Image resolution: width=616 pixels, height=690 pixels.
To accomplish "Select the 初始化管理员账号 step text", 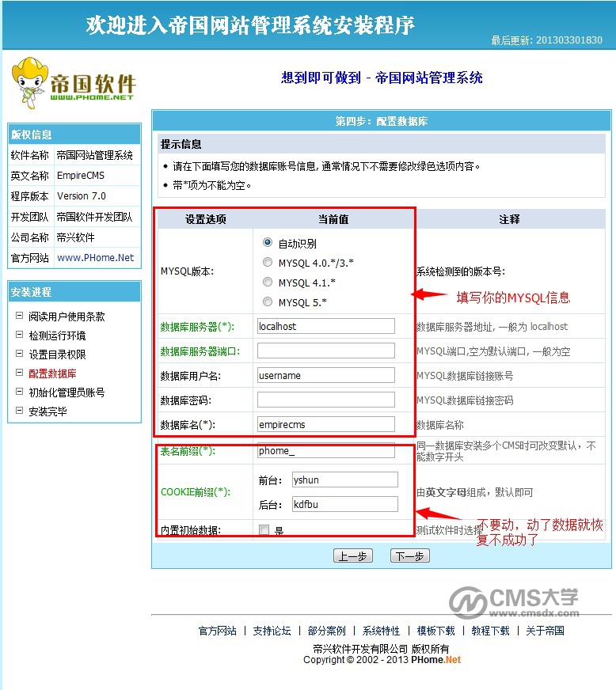I will point(67,392).
